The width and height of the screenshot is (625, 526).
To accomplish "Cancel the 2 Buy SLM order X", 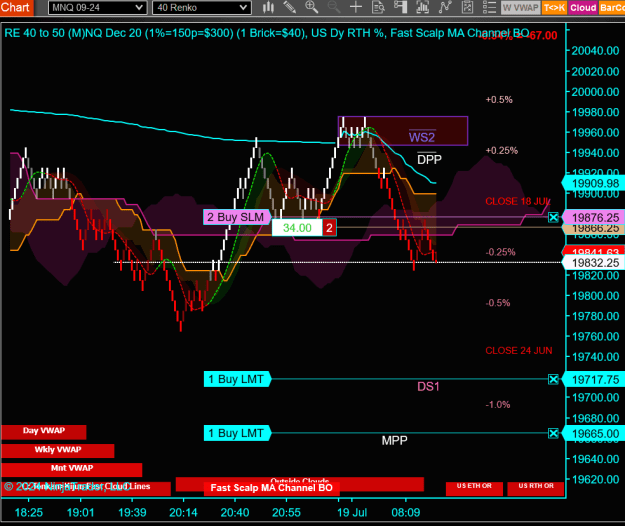I will (553, 217).
